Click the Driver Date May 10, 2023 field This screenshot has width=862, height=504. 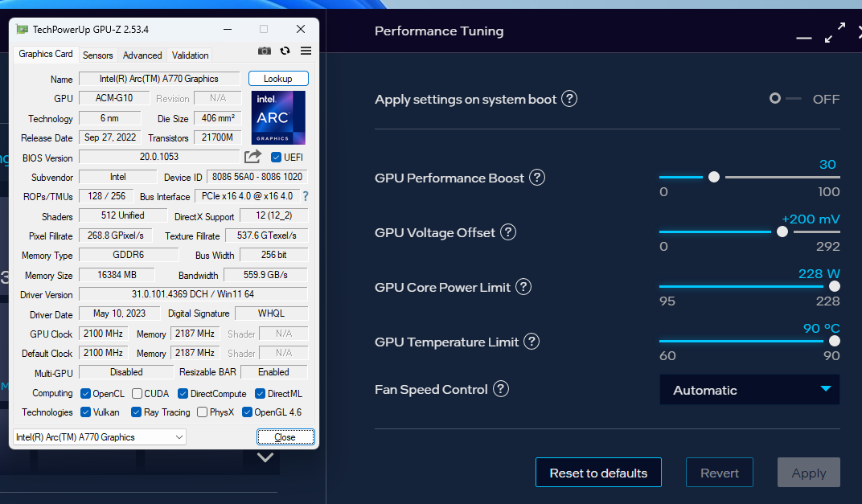(119, 313)
